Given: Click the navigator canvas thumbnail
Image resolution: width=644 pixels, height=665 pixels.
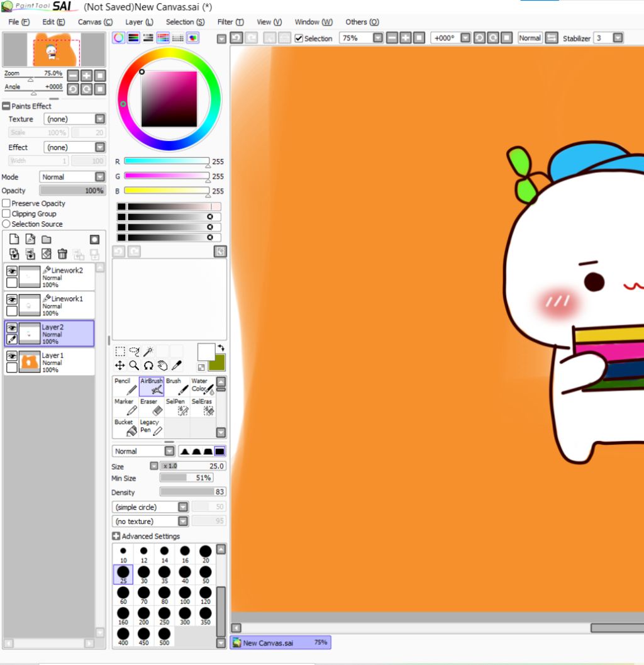Looking at the screenshot, I should click(x=54, y=49).
